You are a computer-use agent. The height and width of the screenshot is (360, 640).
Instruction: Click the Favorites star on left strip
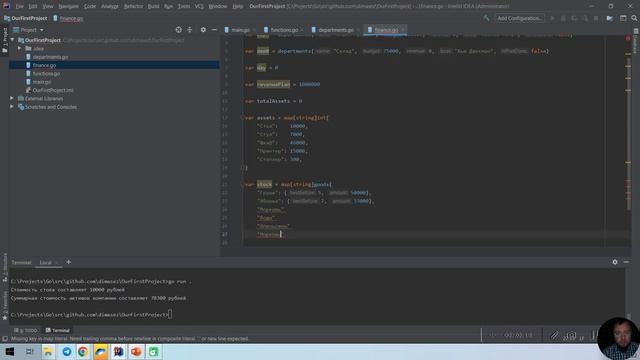[5, 318]
